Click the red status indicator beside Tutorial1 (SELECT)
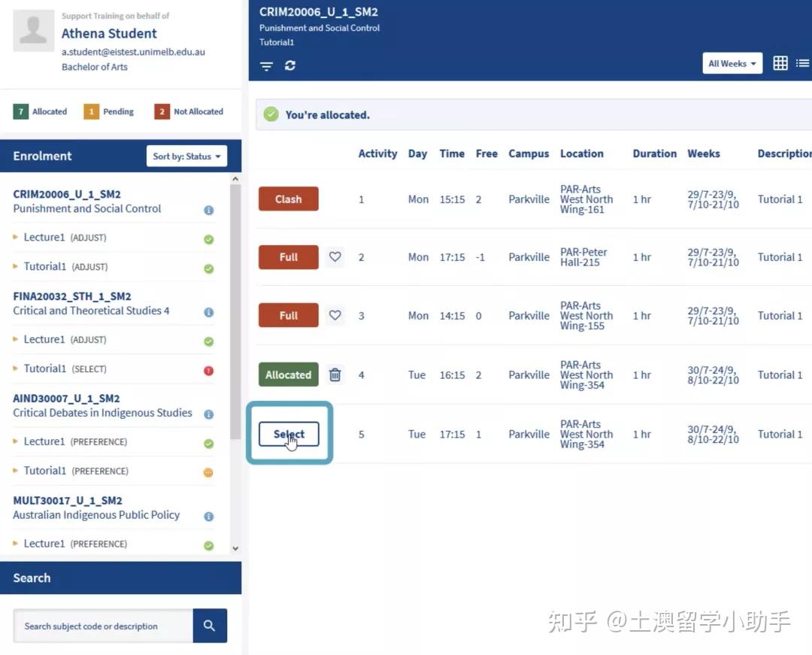This screenshot has width=812, height=655. [x=210, y=368]
